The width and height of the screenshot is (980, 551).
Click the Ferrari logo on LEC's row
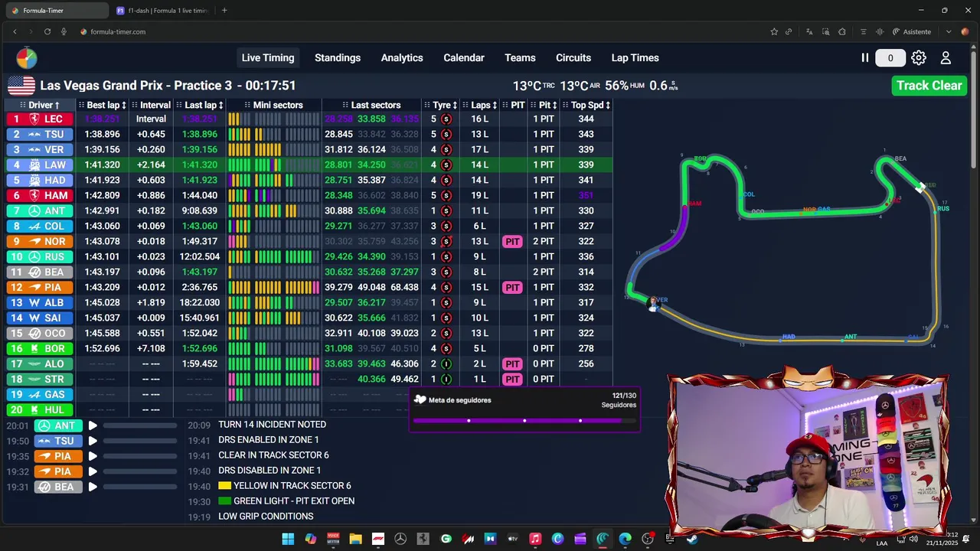tap(34, 119)
